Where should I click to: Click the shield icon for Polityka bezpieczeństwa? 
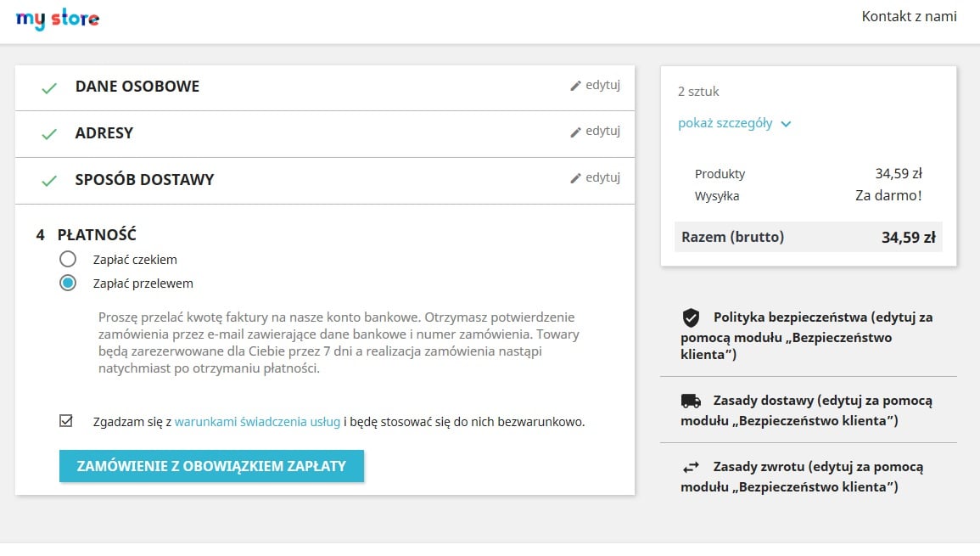(x=691, y=318)
